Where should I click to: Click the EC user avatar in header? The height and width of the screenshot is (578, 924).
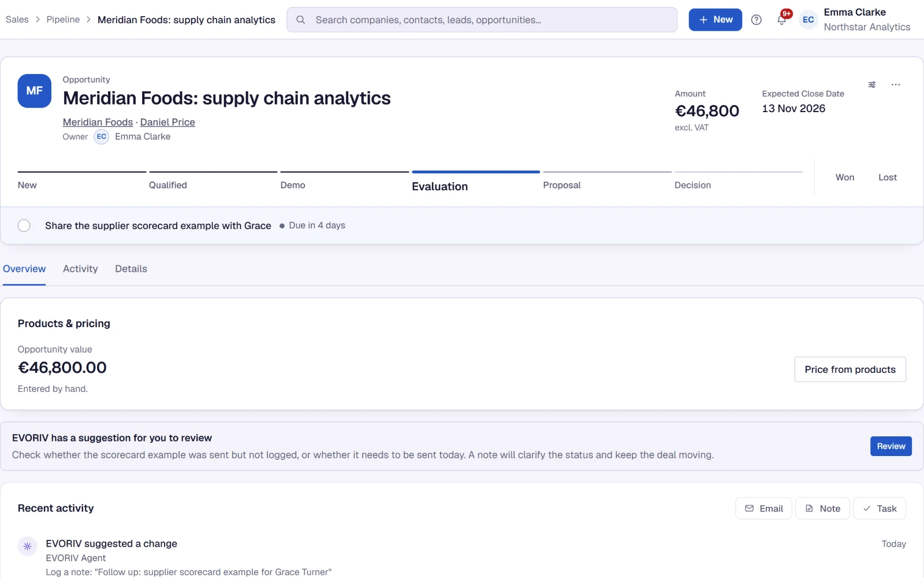tap(808, 20)
